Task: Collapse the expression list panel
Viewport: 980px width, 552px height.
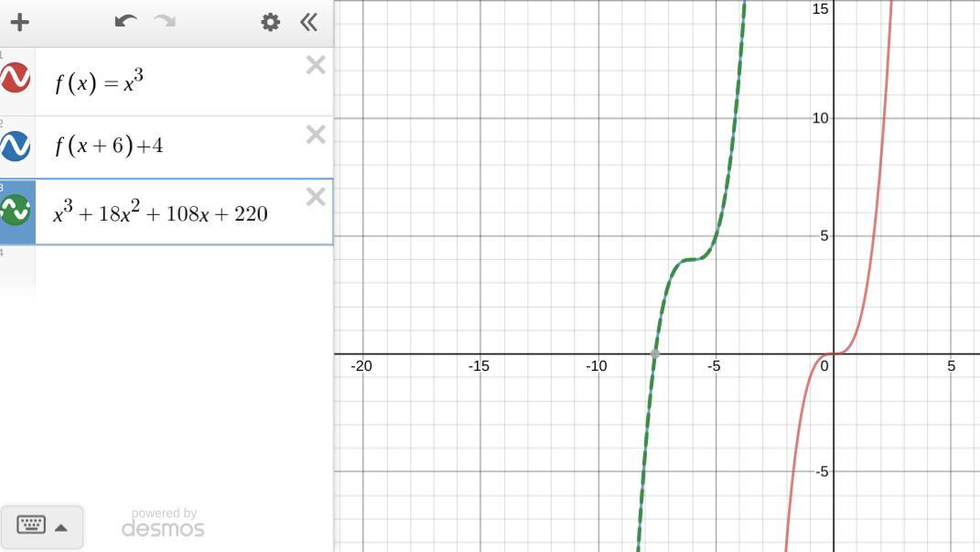Action: [x=308, y=23]
